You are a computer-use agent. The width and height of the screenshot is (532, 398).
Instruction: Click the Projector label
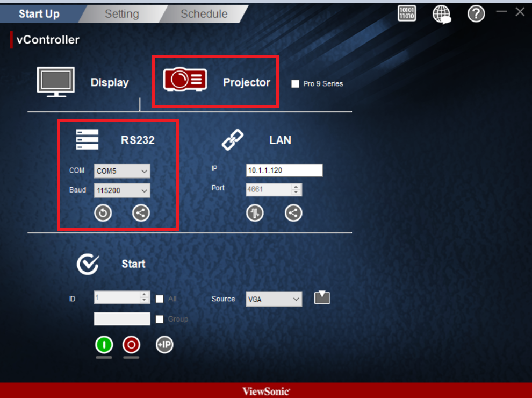(x=247, y=82)
